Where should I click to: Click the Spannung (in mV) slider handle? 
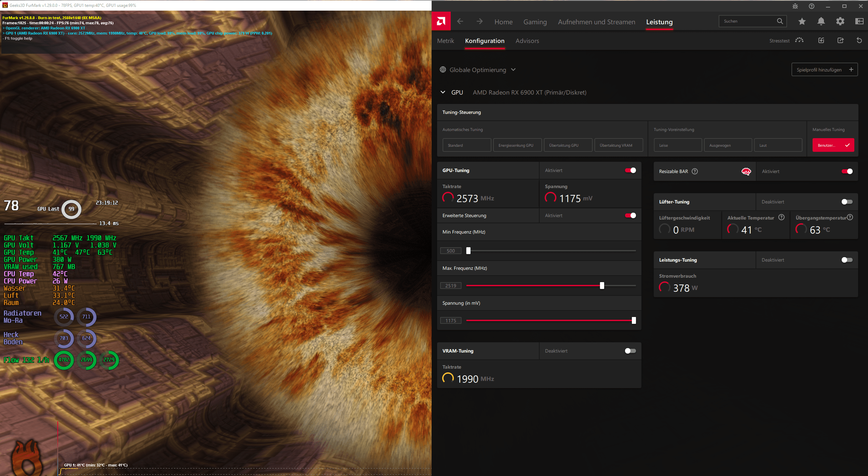[634, 320]
